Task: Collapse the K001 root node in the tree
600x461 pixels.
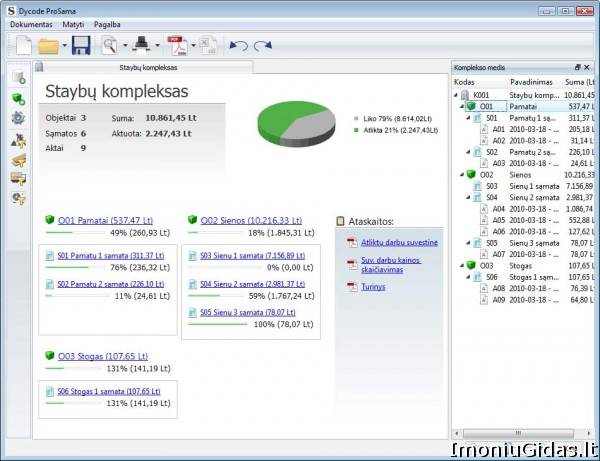Action: pyautogui.click(x=456, y=94)
